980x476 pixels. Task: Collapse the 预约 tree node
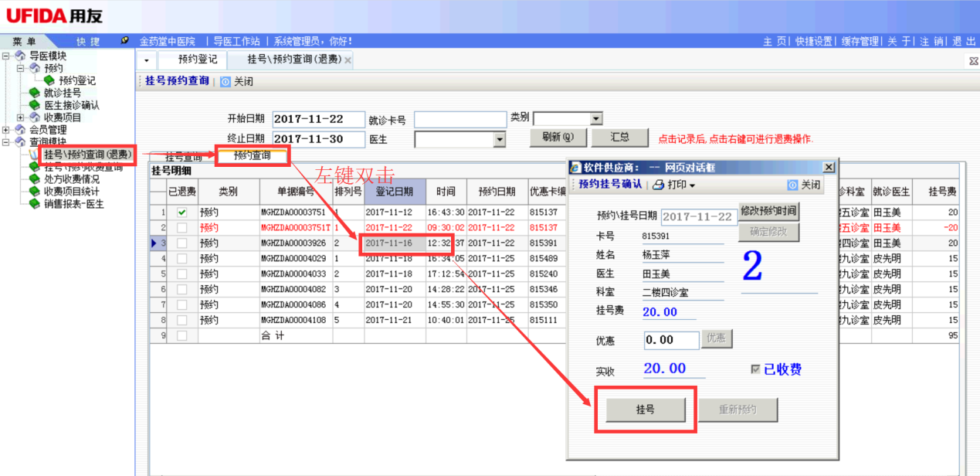[x=21, y=68]
